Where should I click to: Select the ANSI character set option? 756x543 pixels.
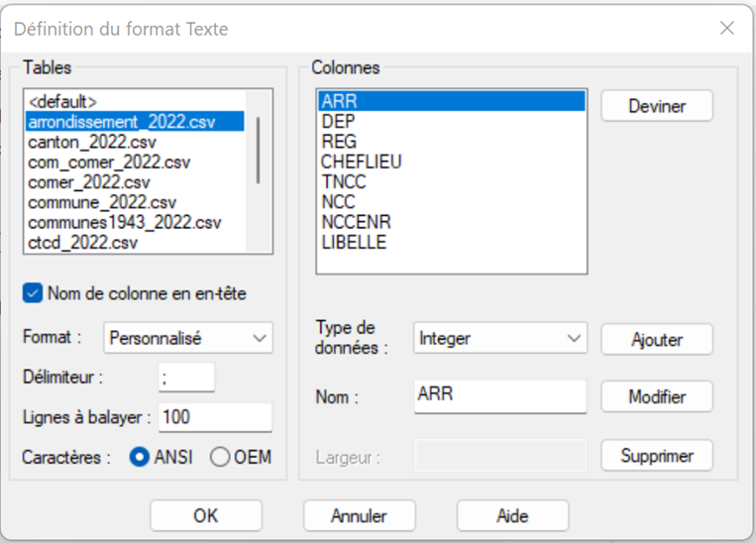tap(141, 457)
